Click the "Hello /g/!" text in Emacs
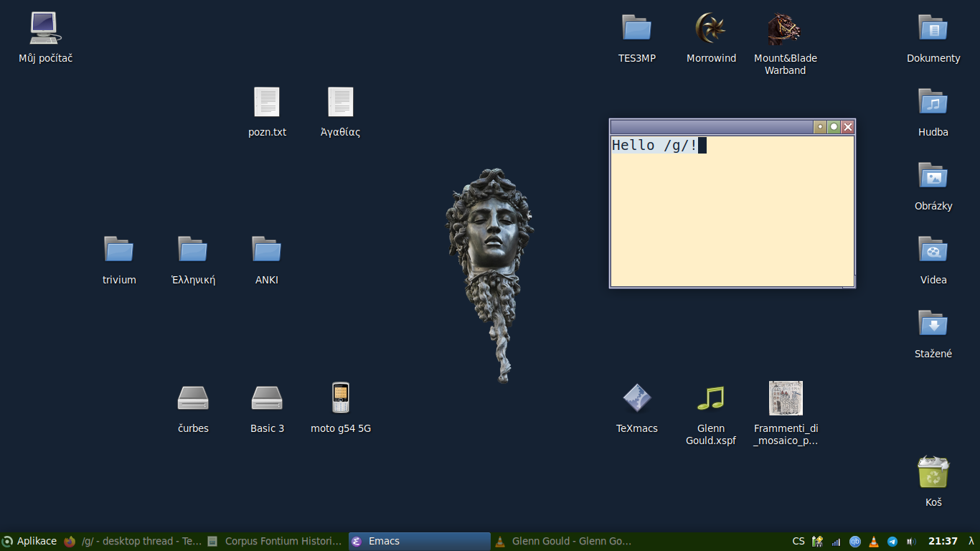This screenshot has width=980, height=551. pyautogui.click(x=654, y=145)
